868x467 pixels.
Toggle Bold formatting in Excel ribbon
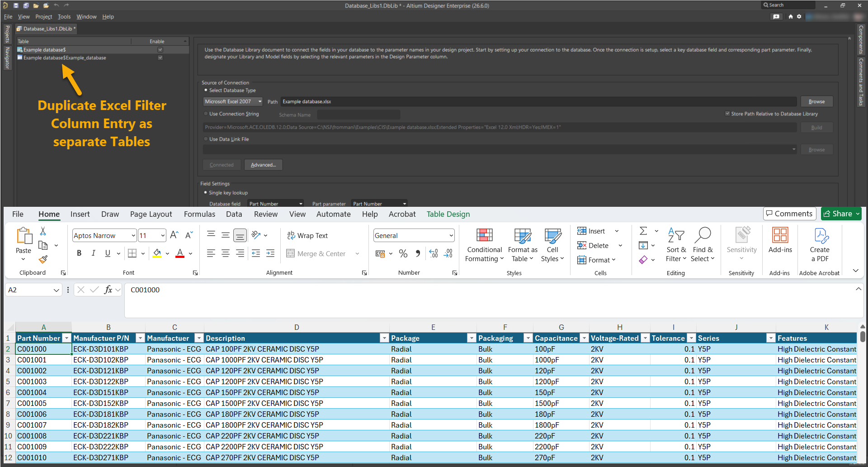(x=79, y=253)
